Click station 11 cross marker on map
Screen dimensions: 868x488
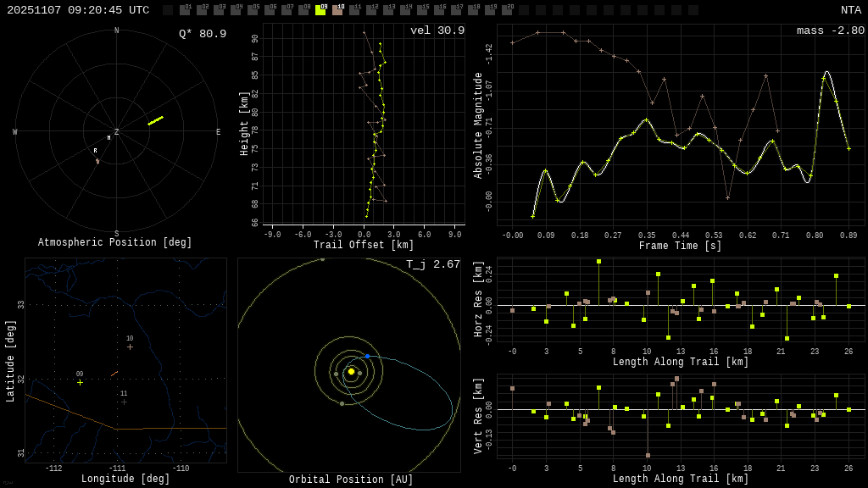point(124,402)
